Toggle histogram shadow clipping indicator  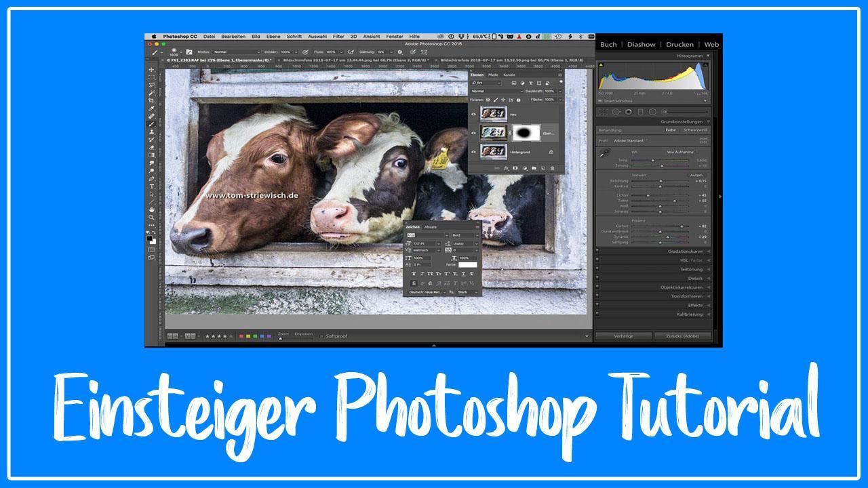point(601,65)
